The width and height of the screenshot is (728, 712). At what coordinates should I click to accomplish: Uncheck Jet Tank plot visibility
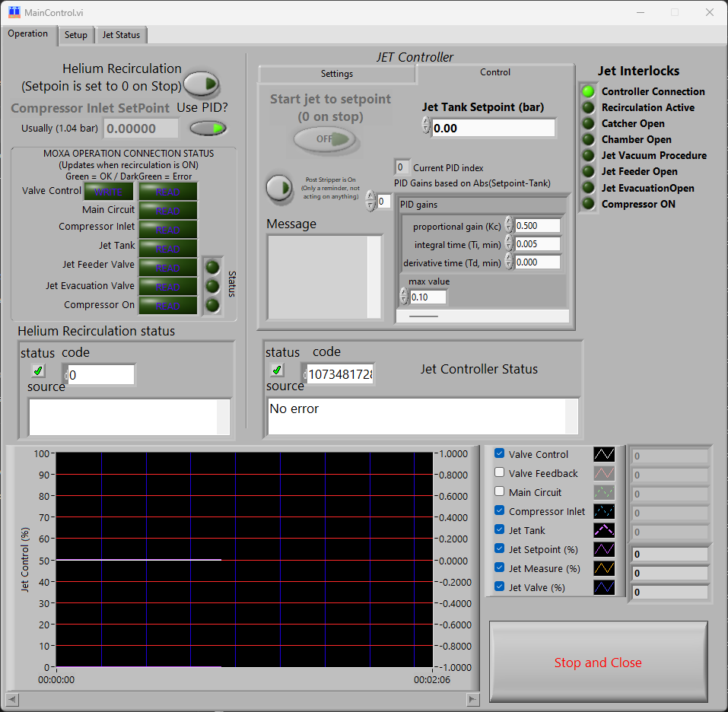click(500, 529)
